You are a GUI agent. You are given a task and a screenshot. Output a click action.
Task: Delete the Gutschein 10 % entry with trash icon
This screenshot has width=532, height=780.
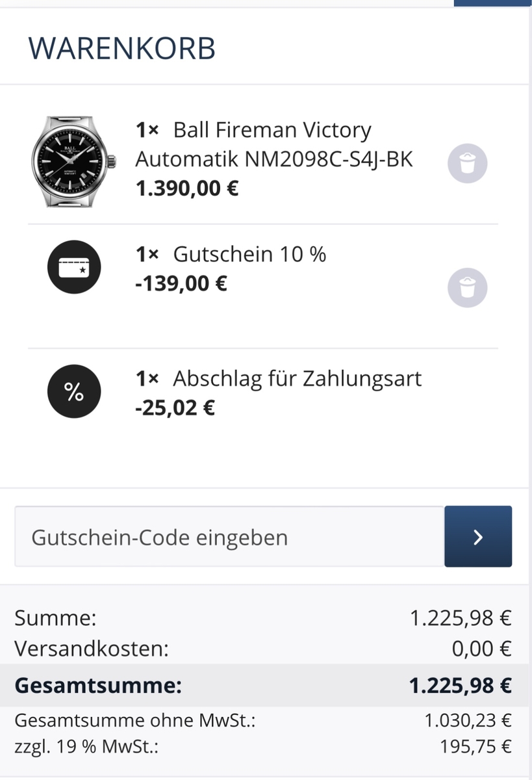[467, 287]
